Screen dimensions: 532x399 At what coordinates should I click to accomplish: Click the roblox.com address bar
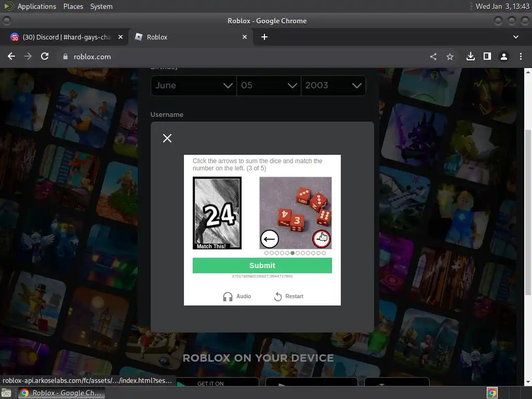237,57
